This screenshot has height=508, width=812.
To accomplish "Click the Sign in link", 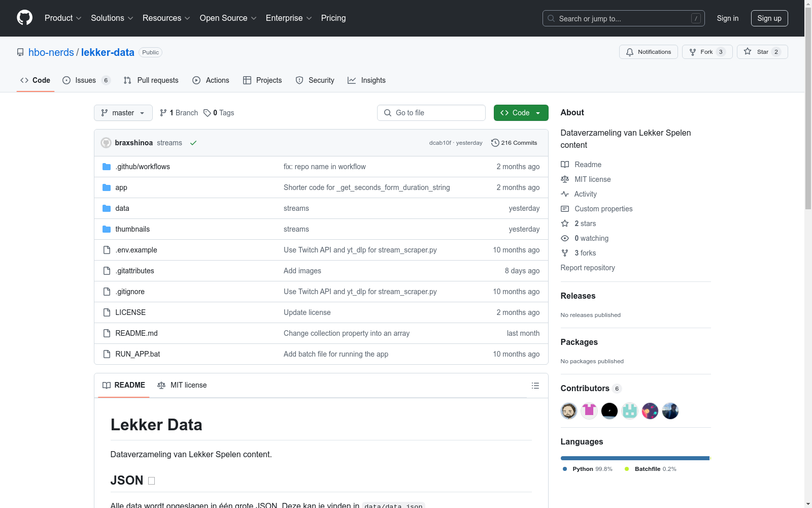I will [728, 18].
